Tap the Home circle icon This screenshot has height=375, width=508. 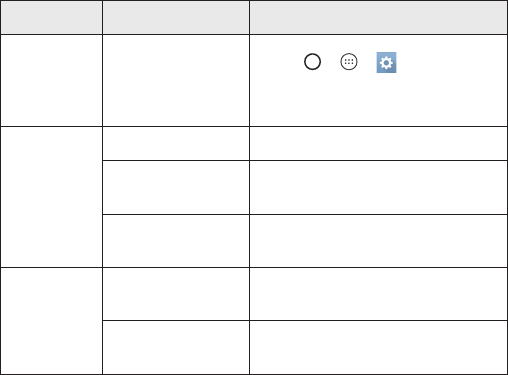click(x=312, y=62)
